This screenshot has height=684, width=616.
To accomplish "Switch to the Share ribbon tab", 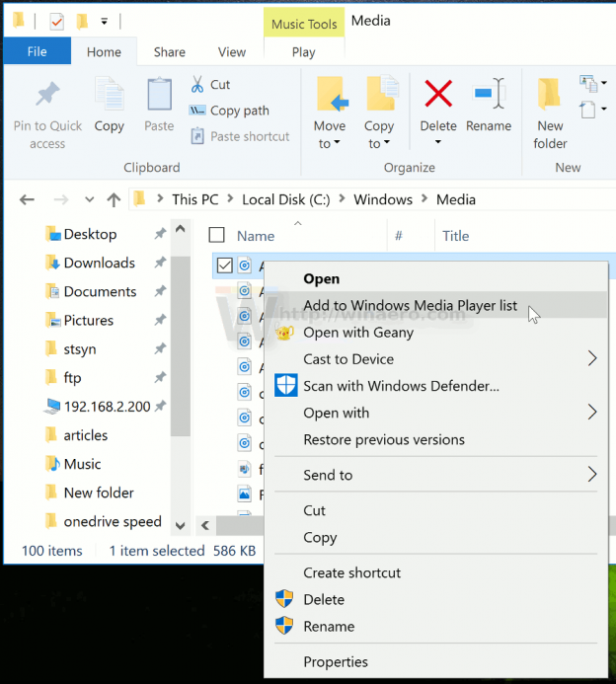I will pos(170,52).
